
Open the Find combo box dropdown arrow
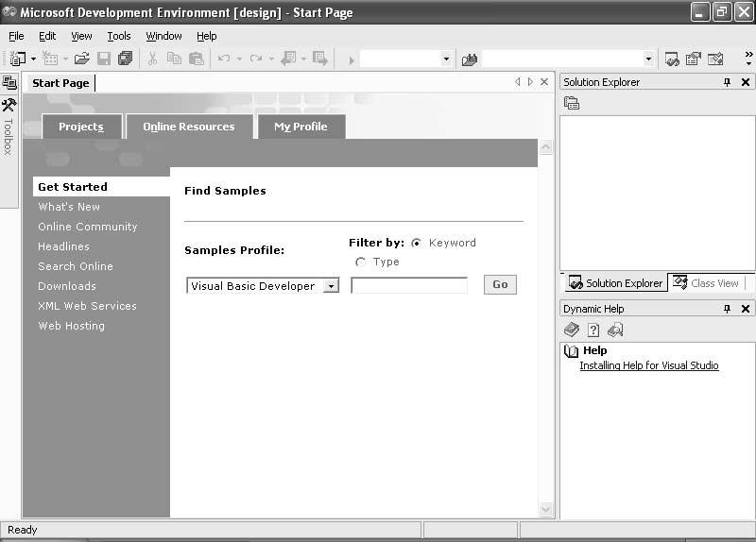pos(649,59)
